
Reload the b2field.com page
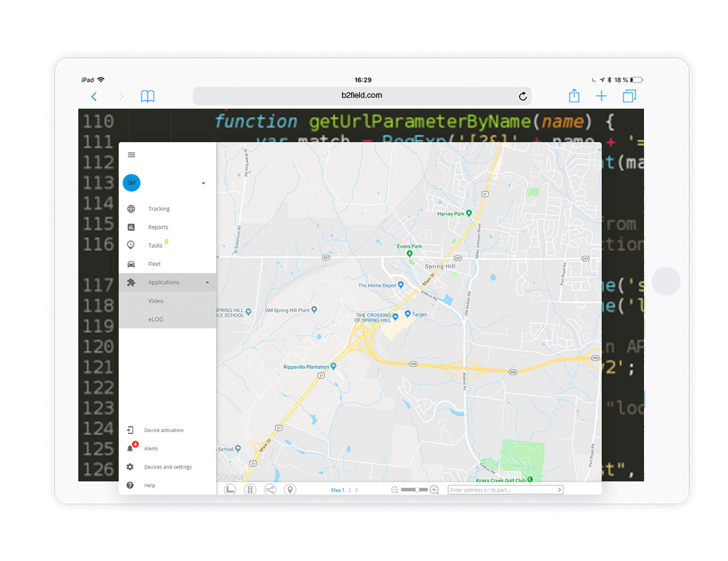tap(522, 96)
